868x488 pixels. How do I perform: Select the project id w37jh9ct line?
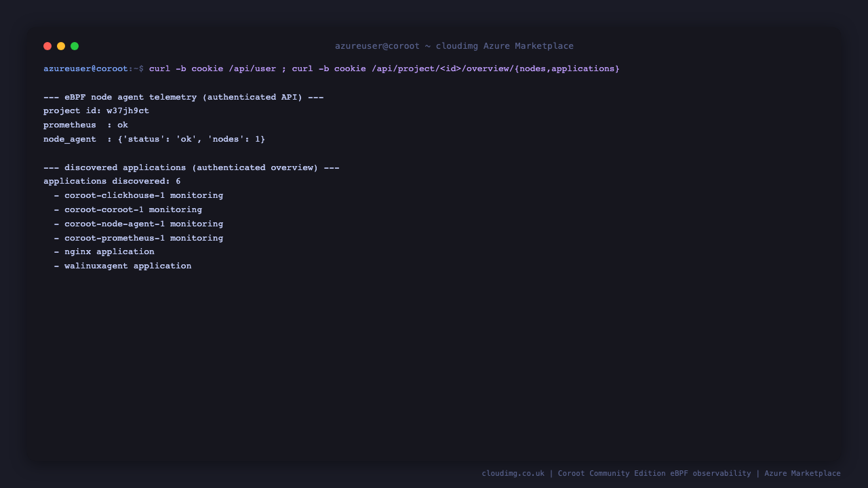coord(96,111)
